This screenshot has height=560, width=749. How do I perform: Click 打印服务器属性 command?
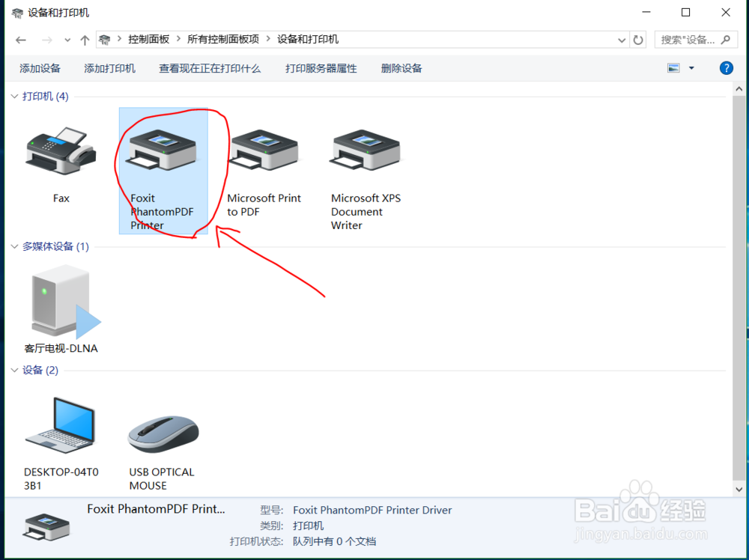point(321,68)
